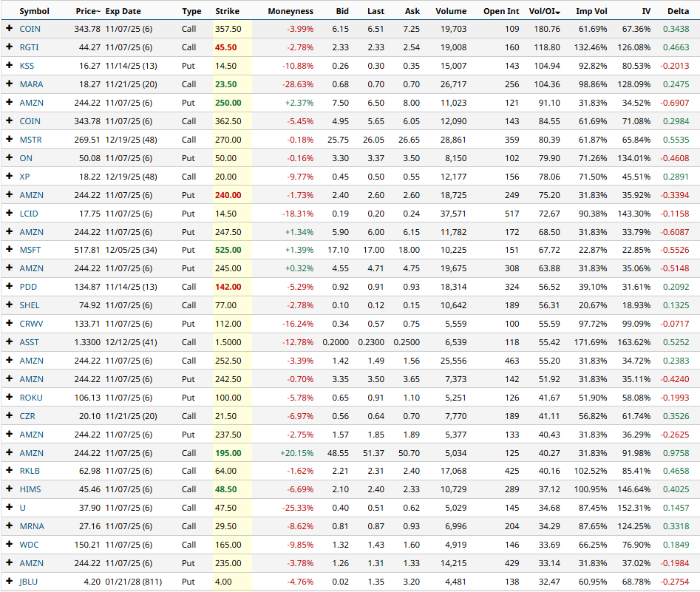This screenshot has width=700, height=592.
Task: Expand the MSFT row plus icon
Action: [x=9, y=250]
